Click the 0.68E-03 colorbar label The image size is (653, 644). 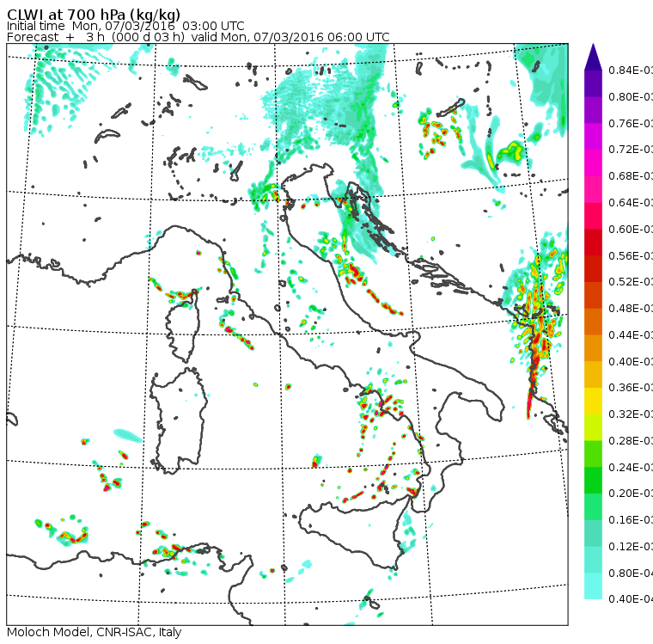click(x=631, y=176)
